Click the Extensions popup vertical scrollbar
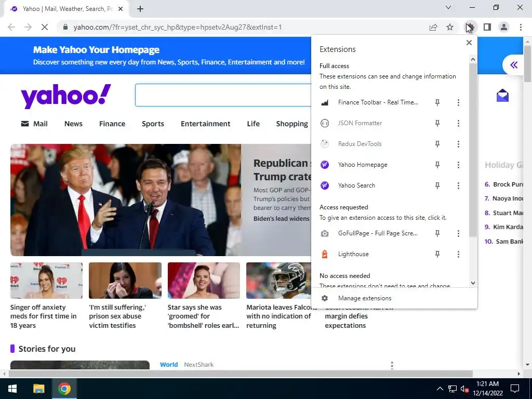The width and height of the screenshot is (532, 399). click(x=473, y=150)
